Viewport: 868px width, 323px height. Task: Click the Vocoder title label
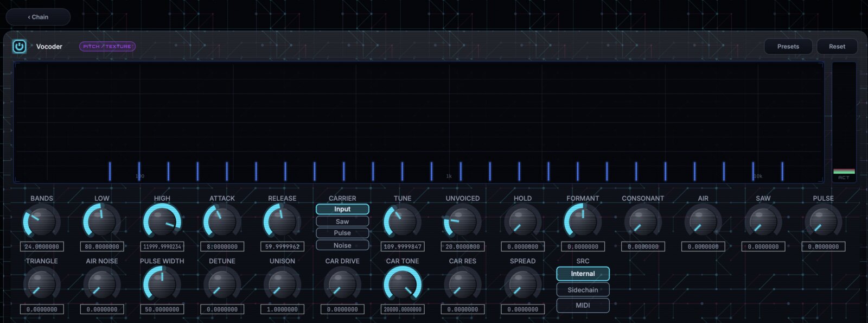49,47
